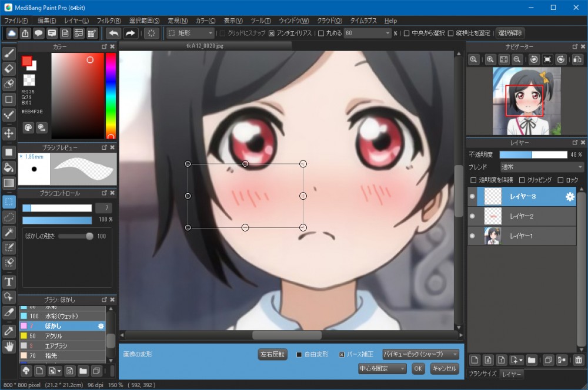The width and height of the screenshot is (588, 390).
Task: Enable クリッピング checkbox
Action: coord(522,180)
